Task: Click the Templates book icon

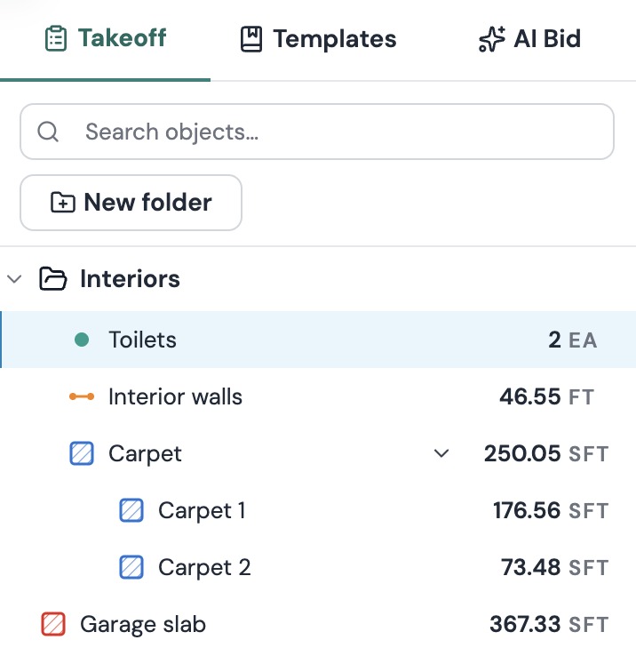Action: (x=251, y=39)
